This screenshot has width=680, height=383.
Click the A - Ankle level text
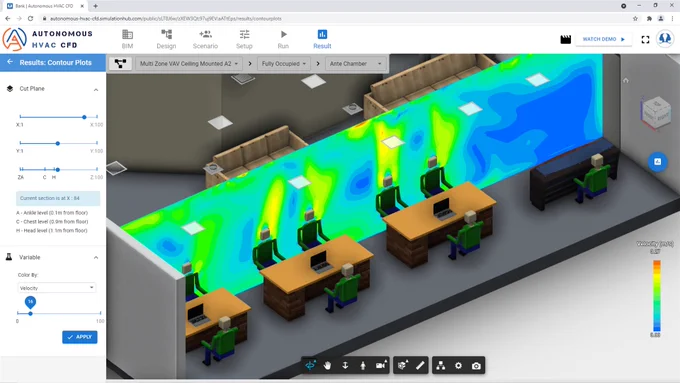[x=52, y=213]
